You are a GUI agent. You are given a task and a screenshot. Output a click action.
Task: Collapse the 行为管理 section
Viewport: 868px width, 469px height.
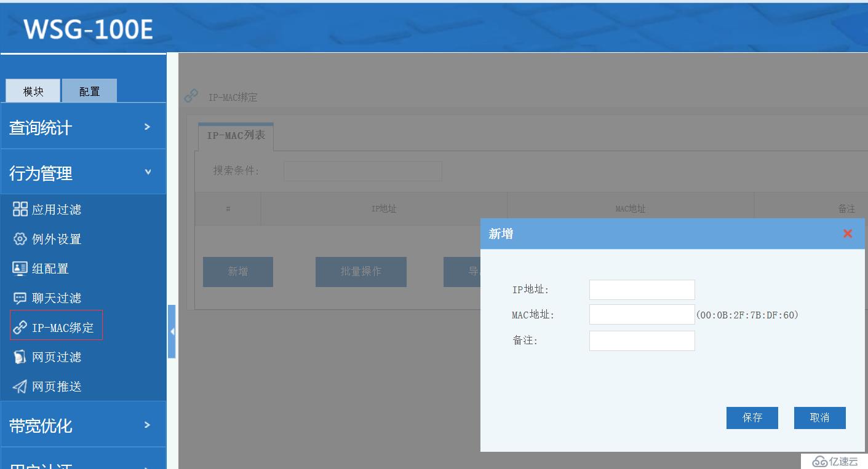pos(83,172)
